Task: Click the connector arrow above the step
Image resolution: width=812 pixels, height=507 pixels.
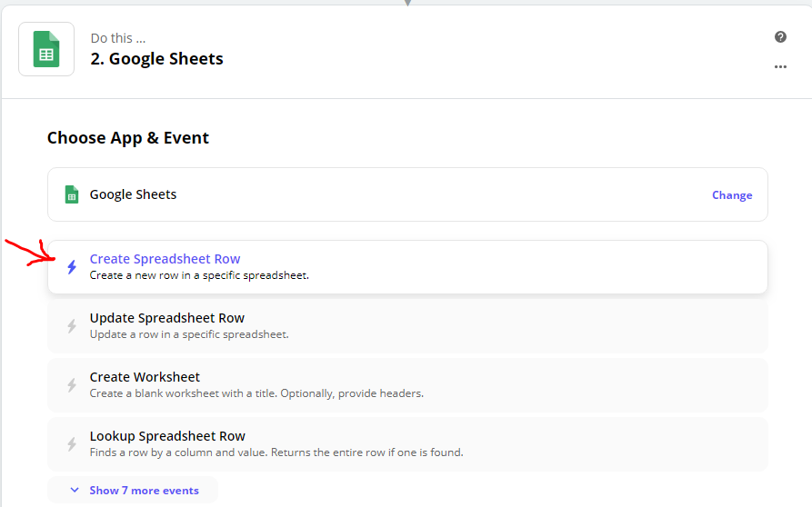Action: (408, 3)
